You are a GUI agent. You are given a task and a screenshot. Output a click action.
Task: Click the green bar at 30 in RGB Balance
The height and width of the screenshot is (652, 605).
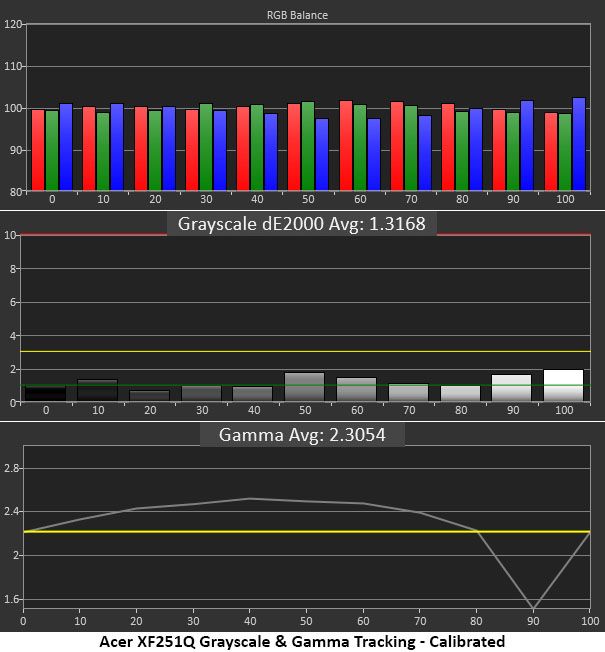206,147
